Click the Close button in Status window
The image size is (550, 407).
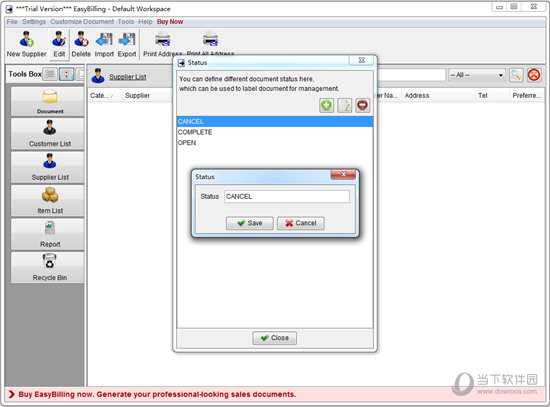click(x=275, y=338)
